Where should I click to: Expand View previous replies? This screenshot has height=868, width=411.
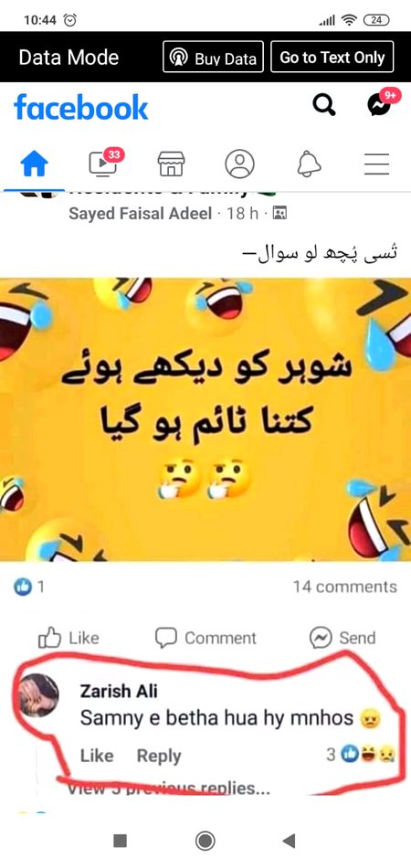point(169,789)
